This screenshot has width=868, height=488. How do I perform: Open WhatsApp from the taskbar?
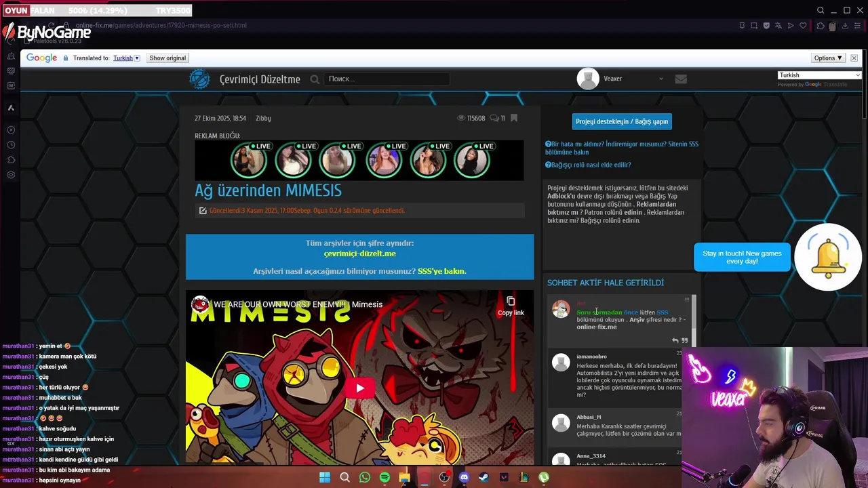[365, 477]
